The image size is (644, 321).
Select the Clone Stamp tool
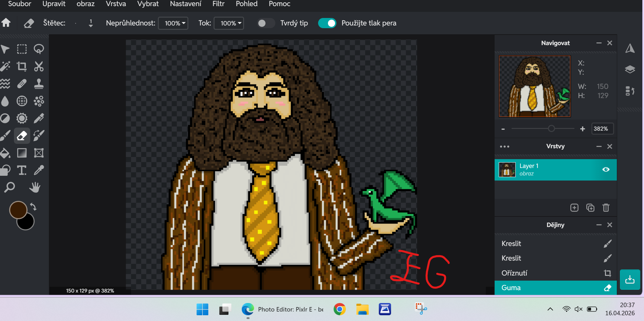click(x=39, y=83)
